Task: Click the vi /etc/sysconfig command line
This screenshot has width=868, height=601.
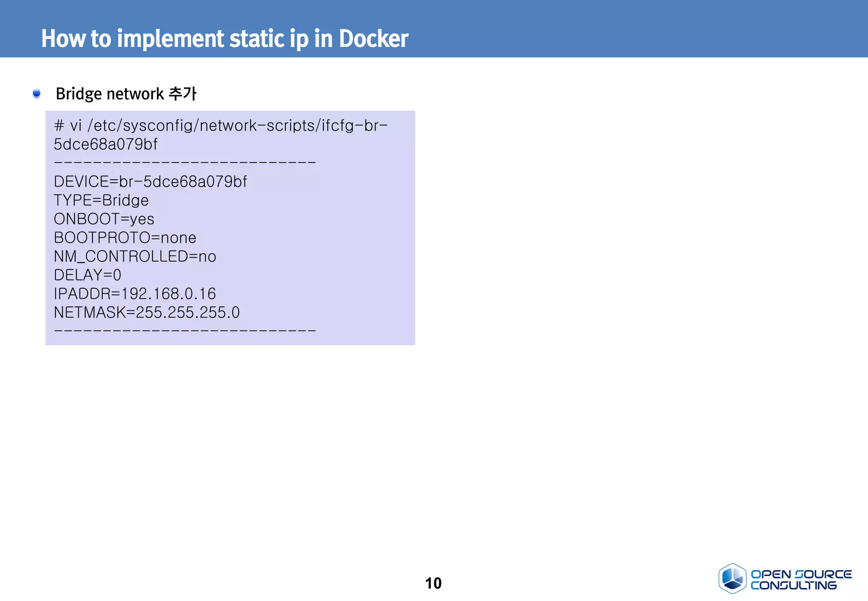Action: [220, 125]
